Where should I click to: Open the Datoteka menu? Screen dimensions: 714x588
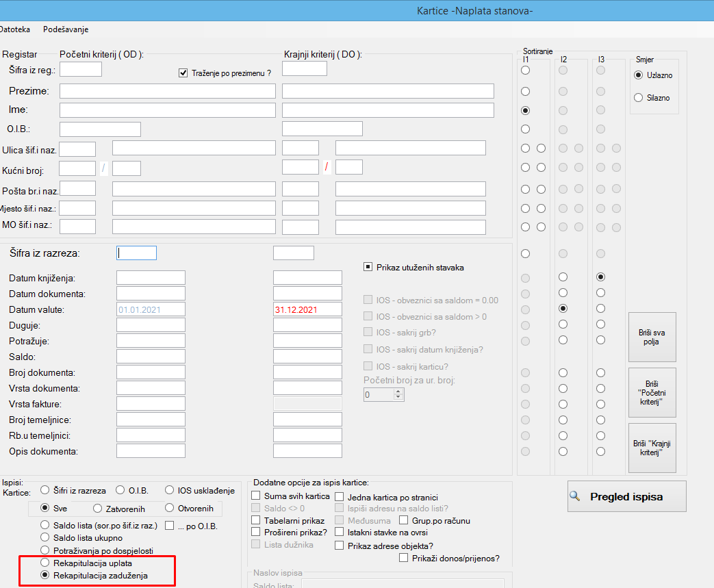[14, 29]
